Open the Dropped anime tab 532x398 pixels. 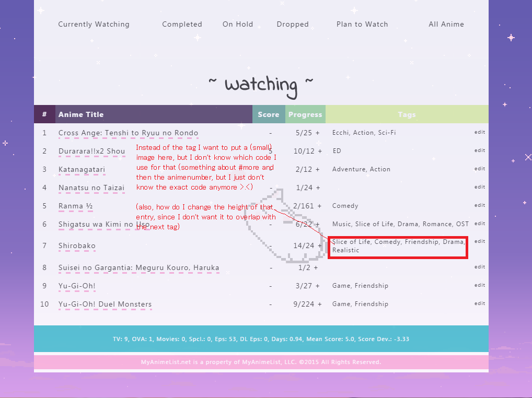click(x=293, y=24)
